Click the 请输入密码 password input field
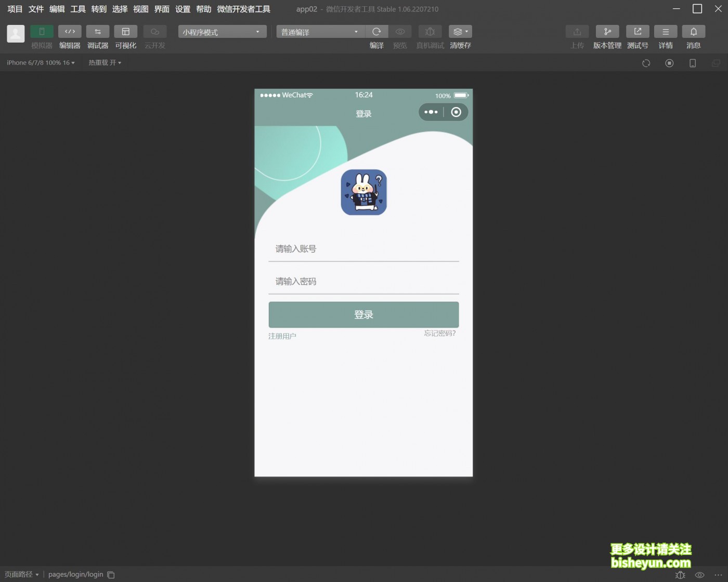This screenshot has width=728, height=582. [363, 282]
